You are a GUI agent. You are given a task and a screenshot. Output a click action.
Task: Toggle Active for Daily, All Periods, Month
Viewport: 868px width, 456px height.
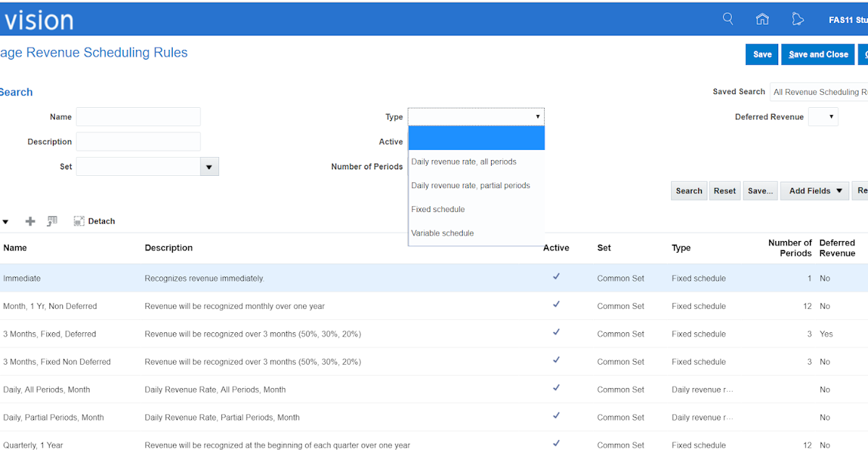pyautogui.click(x=556, y=387)
